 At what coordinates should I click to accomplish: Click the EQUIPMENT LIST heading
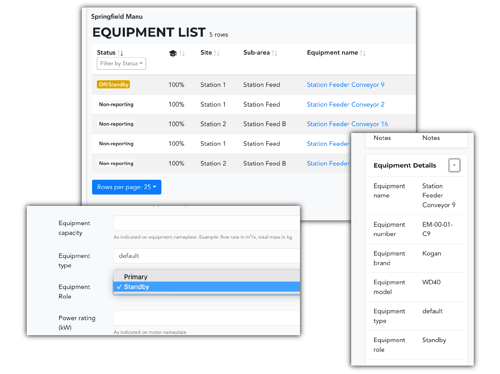(x=149, y=32)
